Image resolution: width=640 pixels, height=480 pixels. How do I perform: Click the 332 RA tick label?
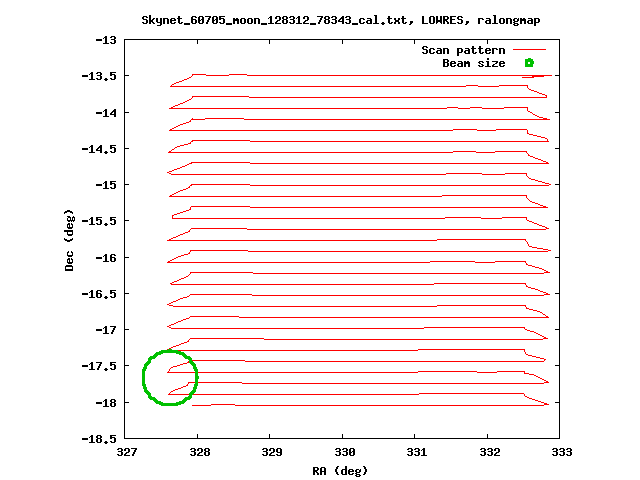pos(490,452)
